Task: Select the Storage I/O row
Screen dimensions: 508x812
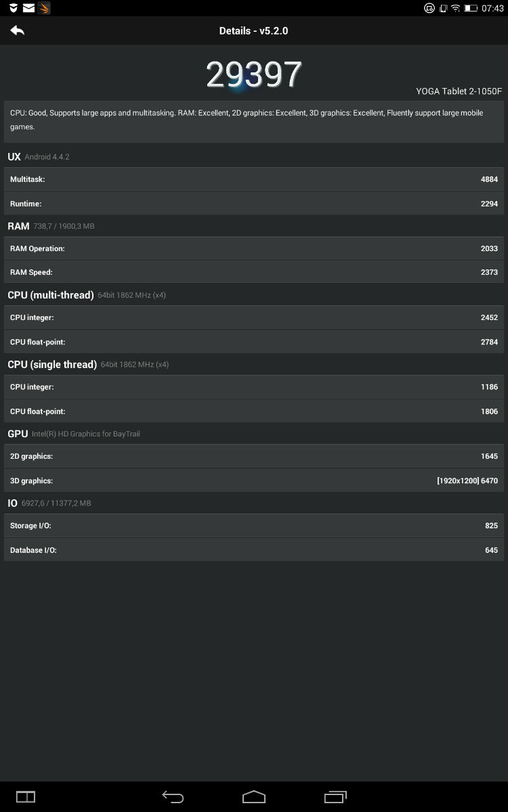Action: [254, 526]
